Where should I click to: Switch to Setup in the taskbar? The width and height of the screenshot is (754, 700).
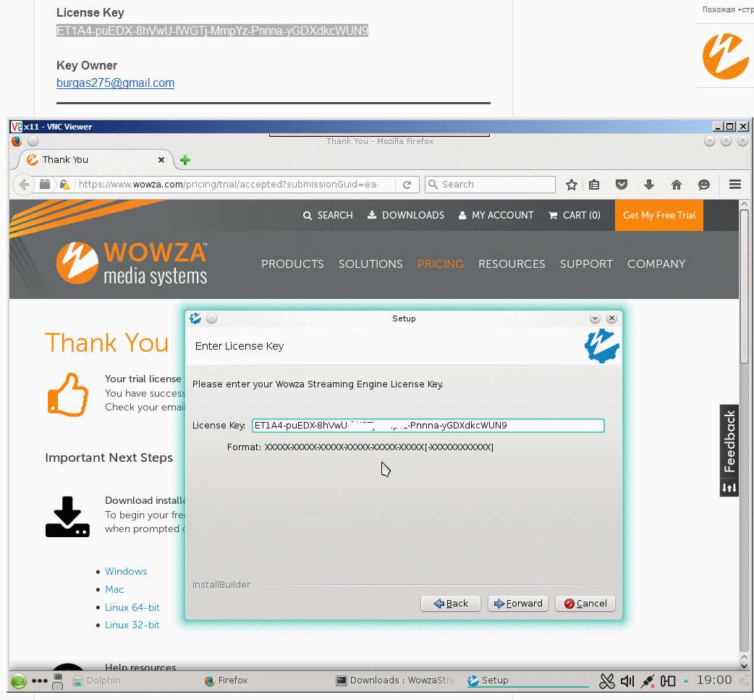[x=528, y=680]
